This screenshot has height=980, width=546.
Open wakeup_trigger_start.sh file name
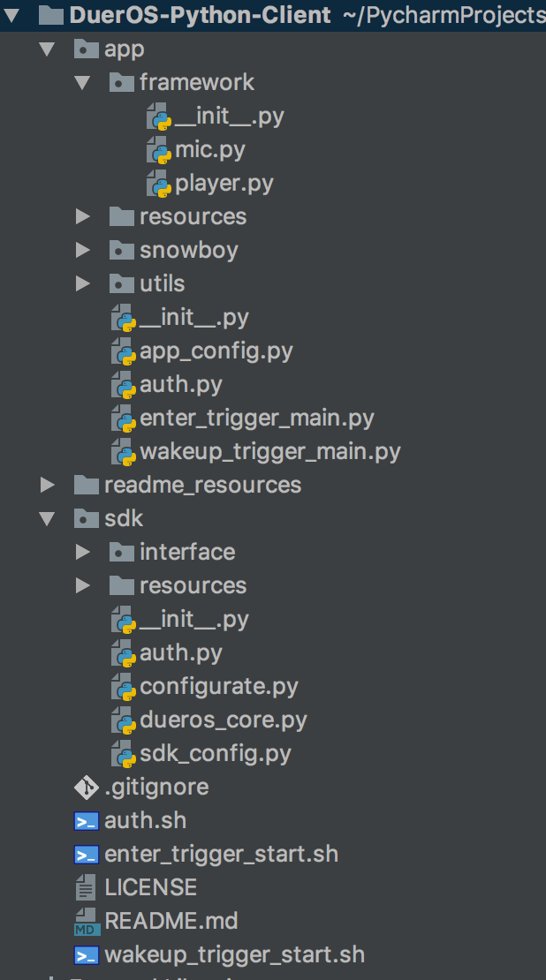click(x=234, y=955)
